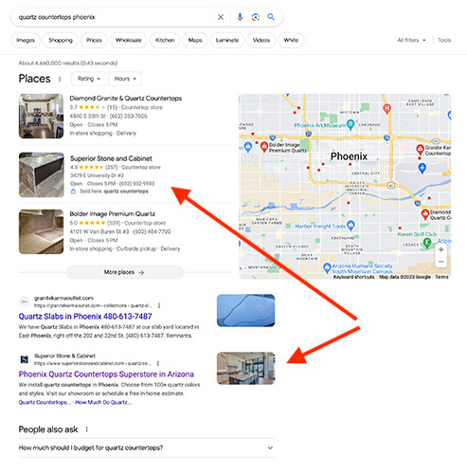Click the Superior Stone and Cabinet listing photo
This screenshot has height=476, width=467.
click(42, 174)
